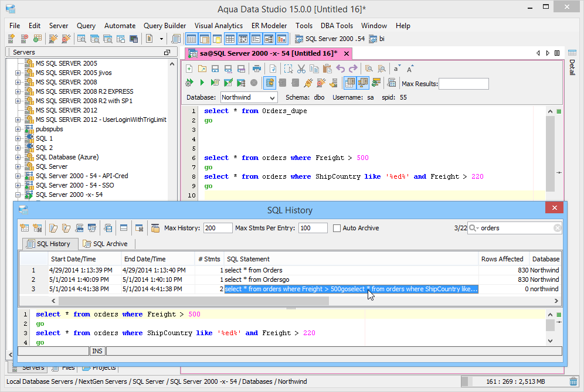
Task: Expand the pubspubs server node
Action: pos(18,129)
